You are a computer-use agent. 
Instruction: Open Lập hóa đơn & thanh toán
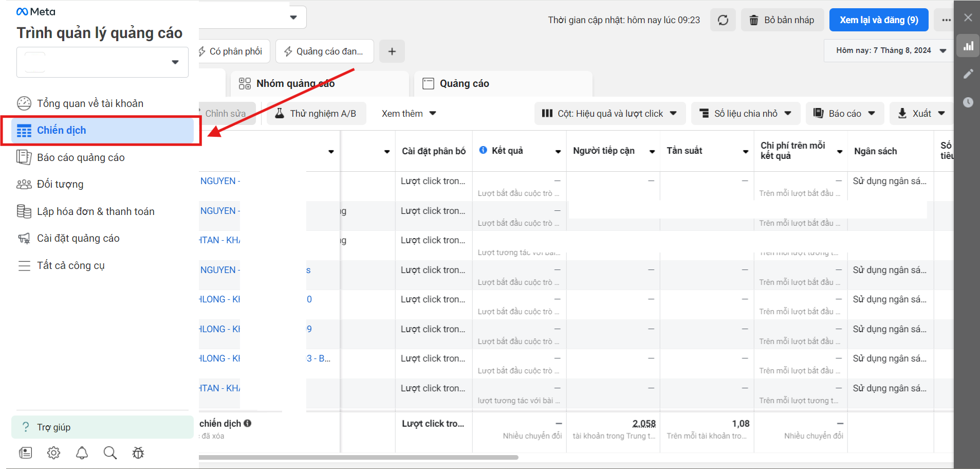pos(86,211)
